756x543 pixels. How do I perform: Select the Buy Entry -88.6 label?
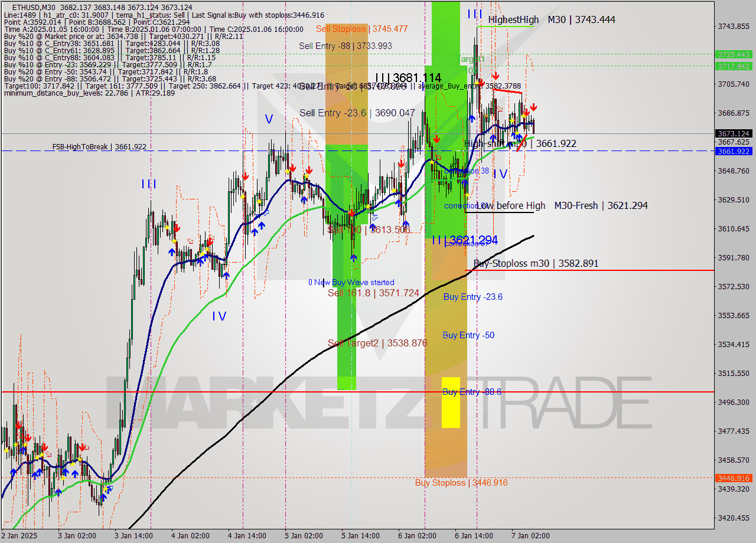[x=471, y=392]
